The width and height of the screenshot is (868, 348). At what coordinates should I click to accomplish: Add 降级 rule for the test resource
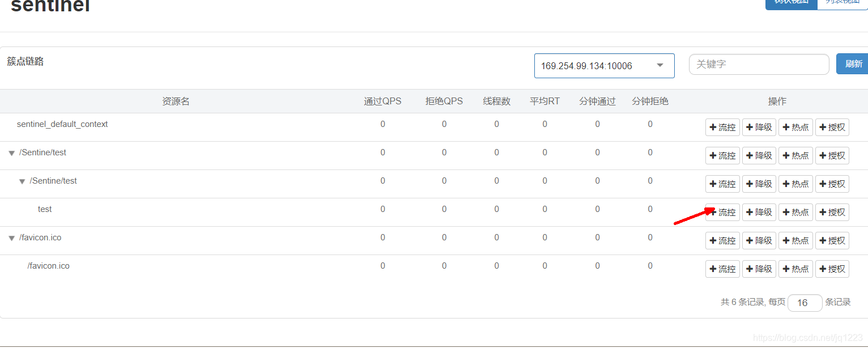click(759, 213)
